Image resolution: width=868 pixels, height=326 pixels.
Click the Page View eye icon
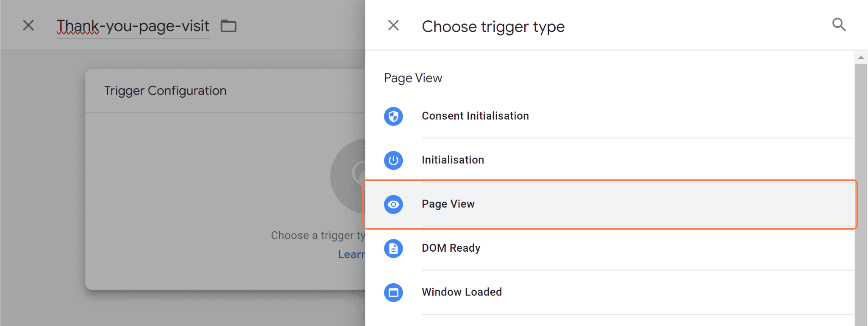pos(393,205)
